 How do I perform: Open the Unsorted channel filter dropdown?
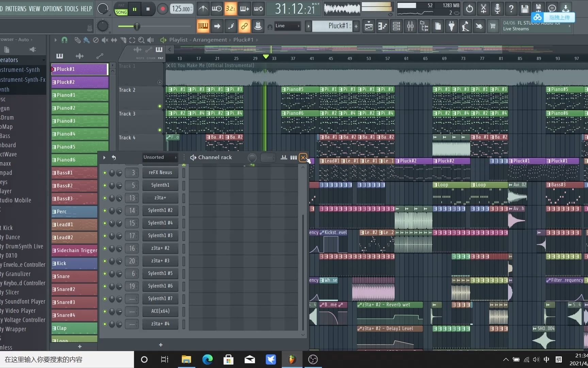coord(160,157)
